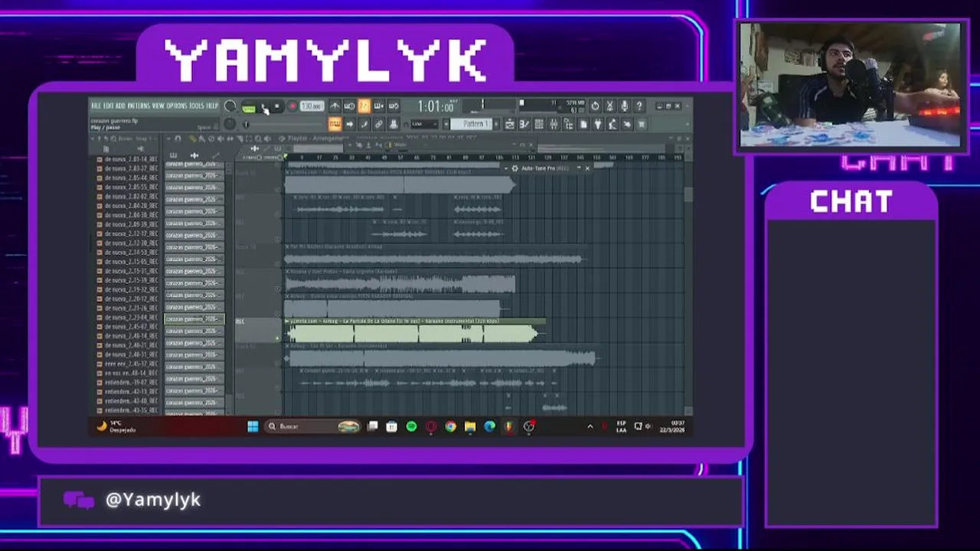Open Microsoft Edge from the taskbar
Image resolution: width=980 pixels, height=551 pixels.
tap(489, 426)
